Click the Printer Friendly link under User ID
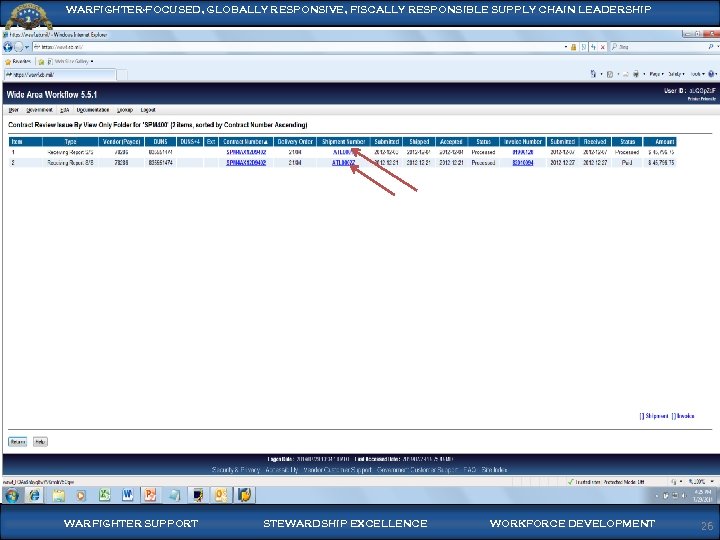 click(x=701, y=99)
